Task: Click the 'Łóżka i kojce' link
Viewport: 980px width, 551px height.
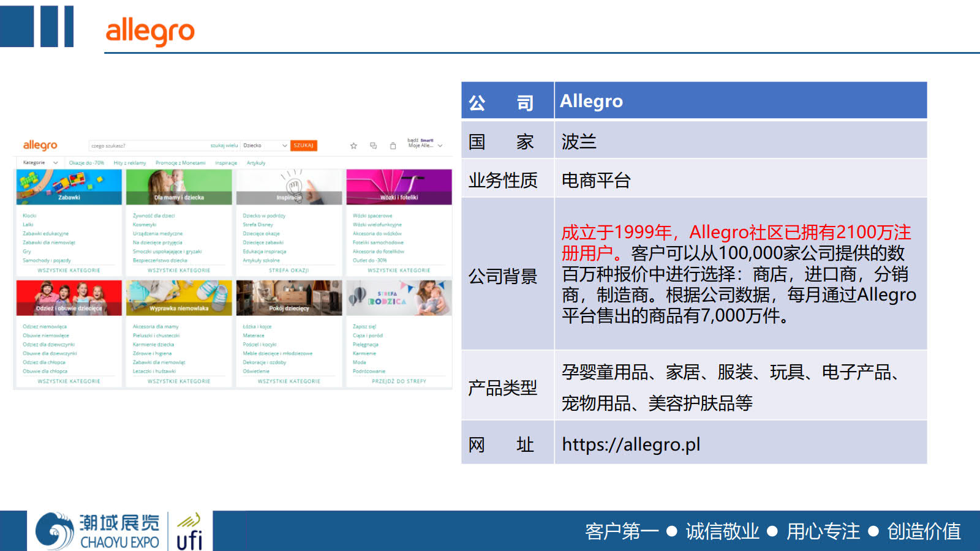Action: pyautogui.click(x=257, y=326)
